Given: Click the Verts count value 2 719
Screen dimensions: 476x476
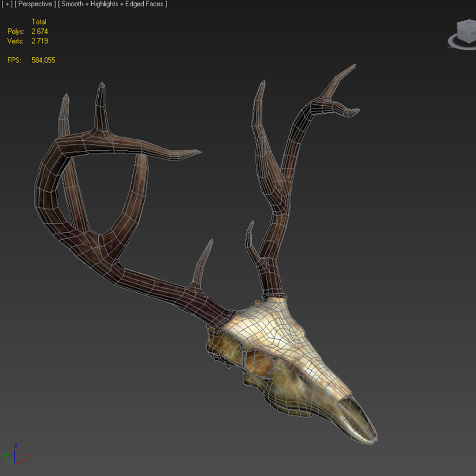Looking at the screenshot, I should (x=40, y=41).
